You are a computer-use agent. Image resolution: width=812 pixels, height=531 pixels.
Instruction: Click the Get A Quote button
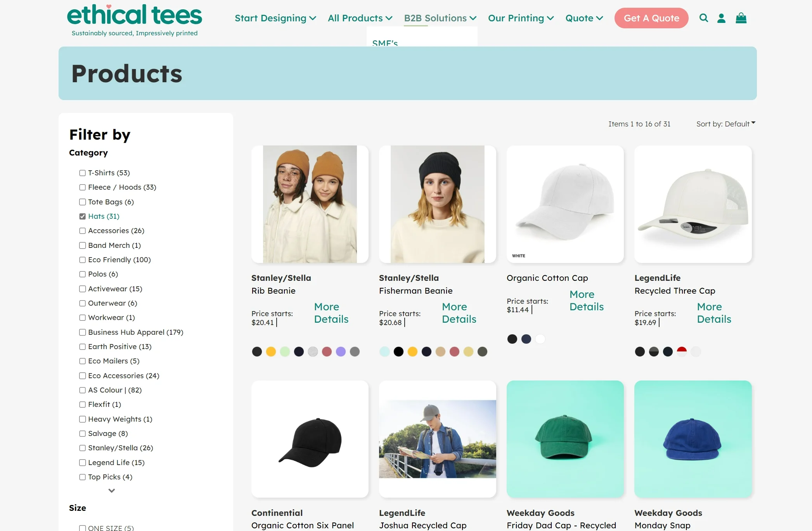(x=651, y=18)
